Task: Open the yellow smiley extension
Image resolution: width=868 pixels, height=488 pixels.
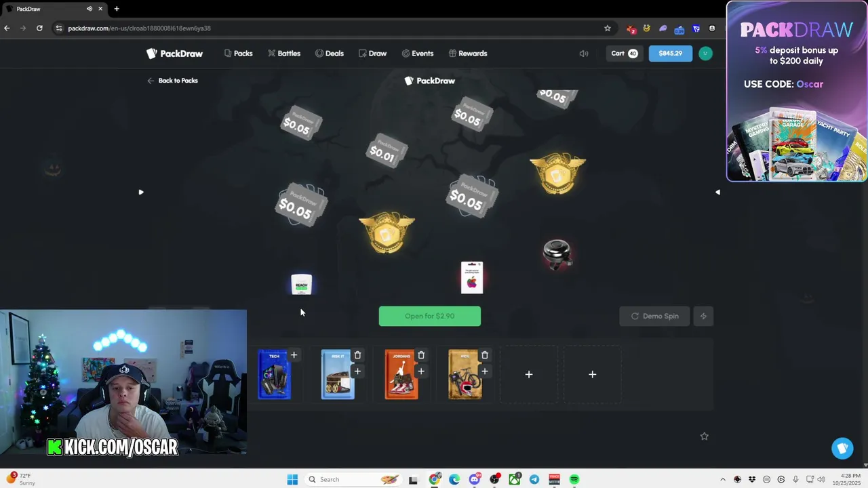Action: click(x=646, y=28)
